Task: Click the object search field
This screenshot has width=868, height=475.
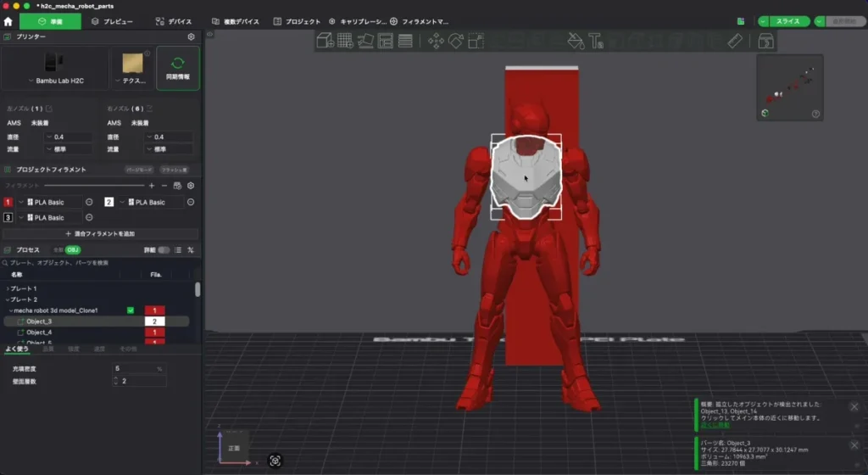Action: pyautogui.click(x=100, y=263)
